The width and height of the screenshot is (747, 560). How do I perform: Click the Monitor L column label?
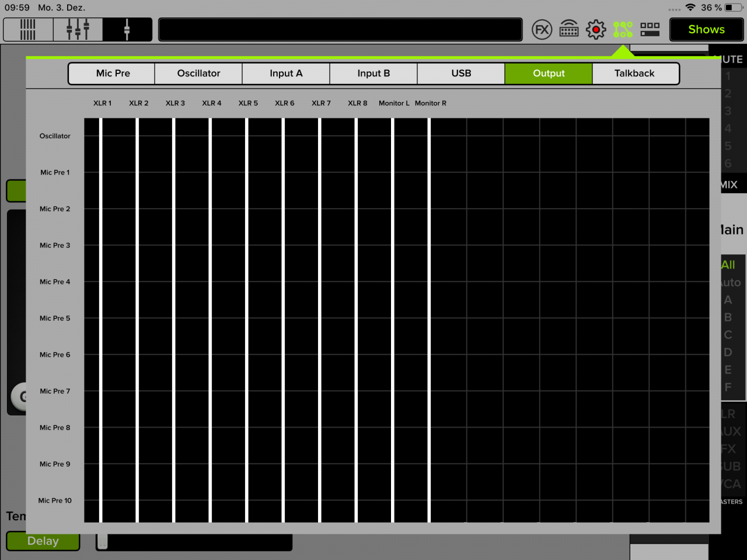(x=394, y=103)
